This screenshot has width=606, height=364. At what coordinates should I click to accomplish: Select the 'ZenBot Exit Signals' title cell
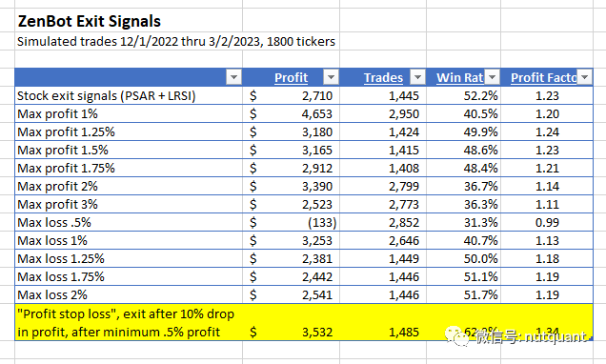pos(90,21)
